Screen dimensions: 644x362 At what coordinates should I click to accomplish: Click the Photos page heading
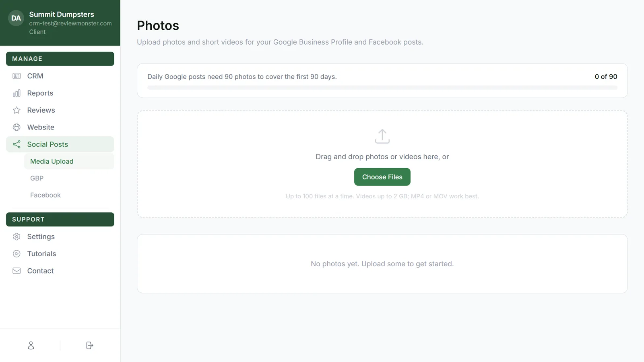158,25
